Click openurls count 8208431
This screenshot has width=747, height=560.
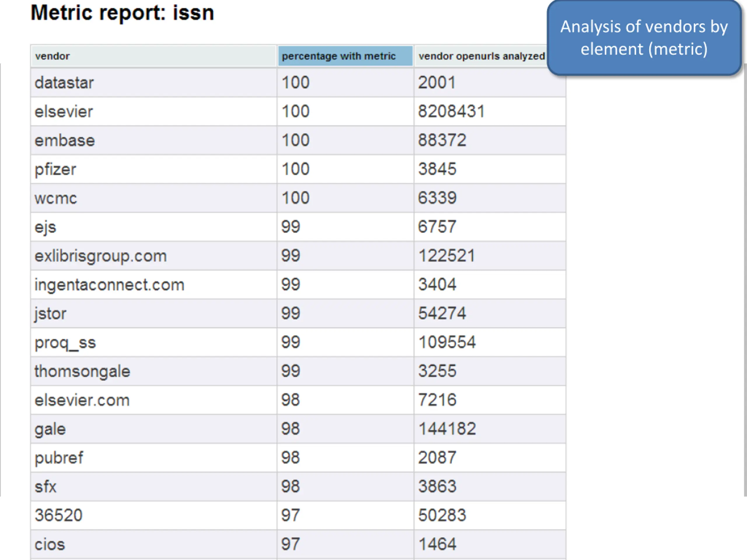pyautogui.click(x=451, y=112)
